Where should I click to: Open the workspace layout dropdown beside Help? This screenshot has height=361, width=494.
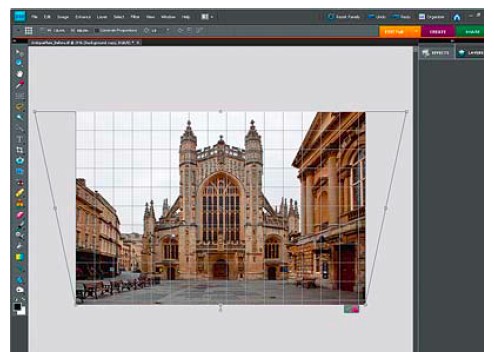point(208,17)
